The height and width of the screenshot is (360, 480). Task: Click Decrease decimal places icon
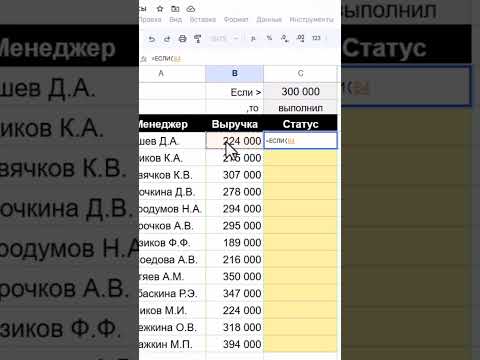point(285,39)
